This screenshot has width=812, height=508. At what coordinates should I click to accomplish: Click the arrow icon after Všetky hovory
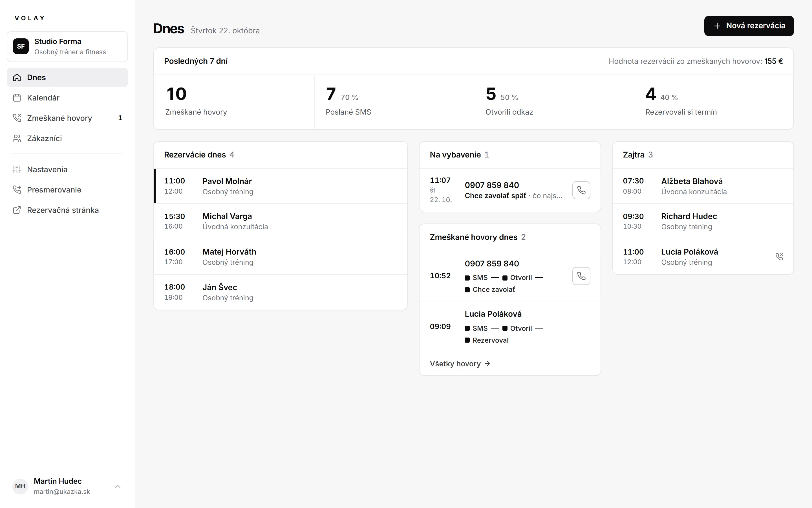point(487,364)
